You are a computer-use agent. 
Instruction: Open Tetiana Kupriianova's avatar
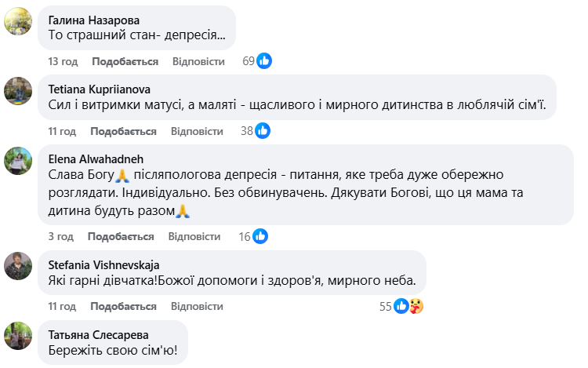coord(18,91)
